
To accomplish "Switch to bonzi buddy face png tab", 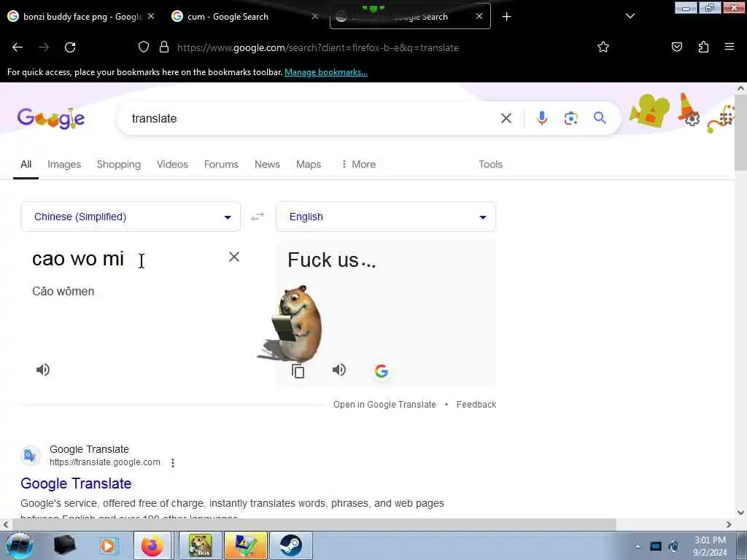I will [x=82, y=17].
